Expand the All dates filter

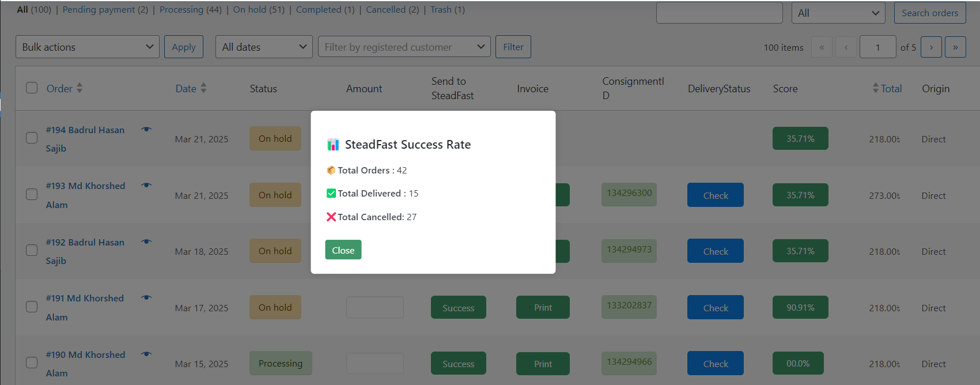264,47
